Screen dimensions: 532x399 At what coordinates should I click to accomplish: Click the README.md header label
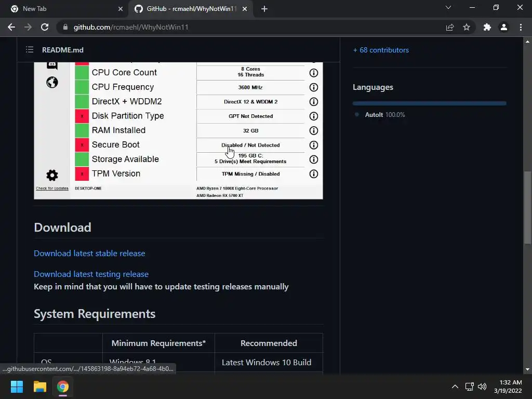[63, 50]
